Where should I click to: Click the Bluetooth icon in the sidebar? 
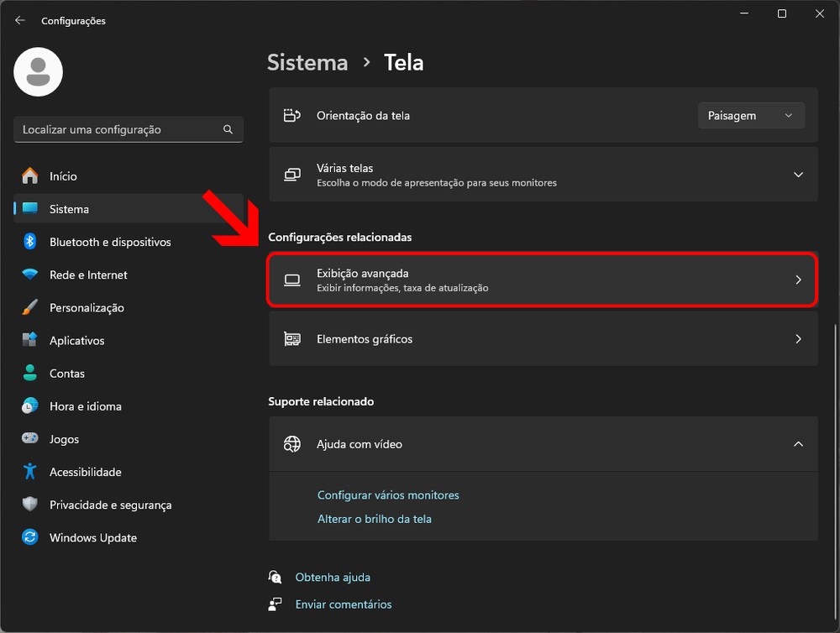(x=30, y=242)
